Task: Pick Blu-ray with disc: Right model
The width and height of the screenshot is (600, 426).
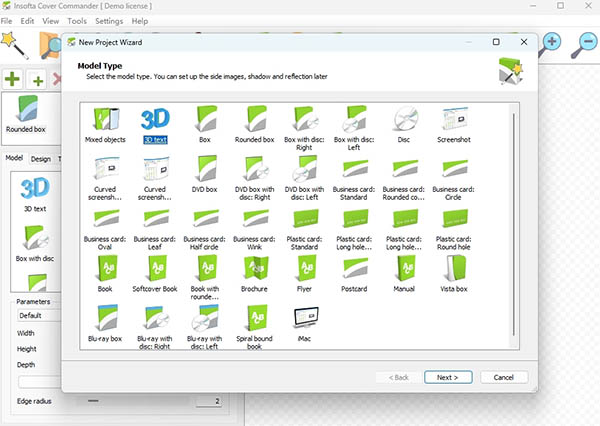Action: tap(155, 326)
